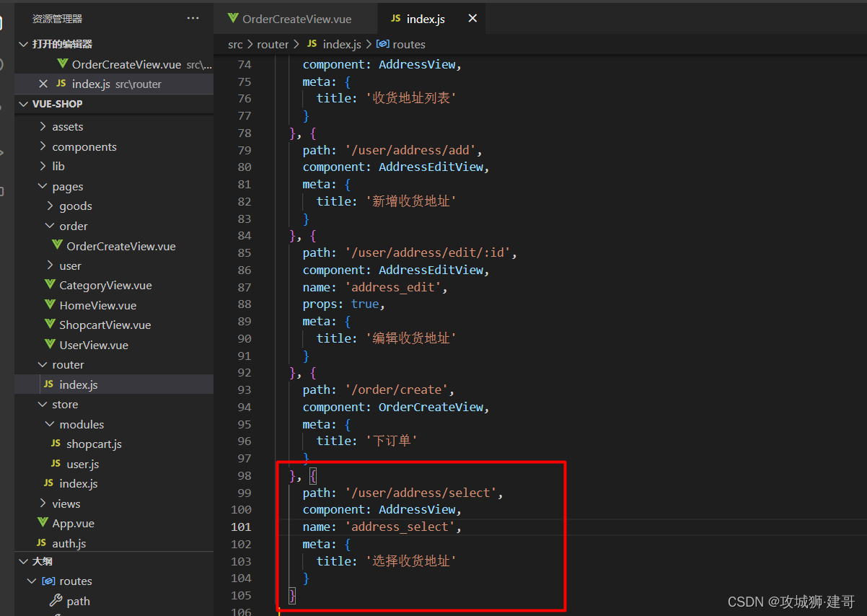Expand the goods folder
867x616 pixels.
[x=50, y=206]
